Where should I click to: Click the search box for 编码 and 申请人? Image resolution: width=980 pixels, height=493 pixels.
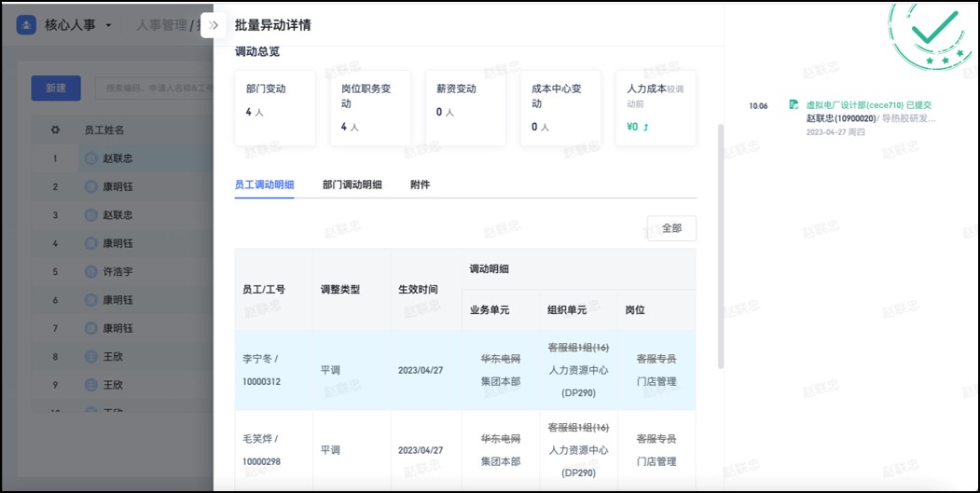(154, 88)
